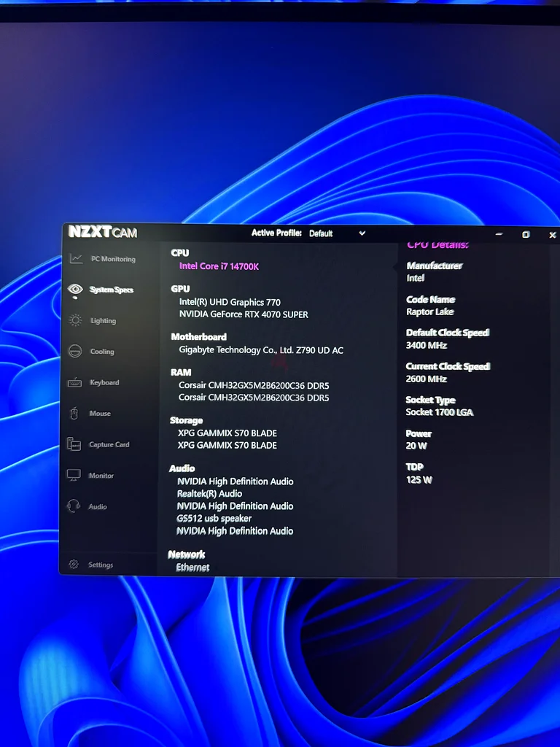Open the Capture Card icon
The width and height of the screenshot is (560, 747).
coord(74,444)
